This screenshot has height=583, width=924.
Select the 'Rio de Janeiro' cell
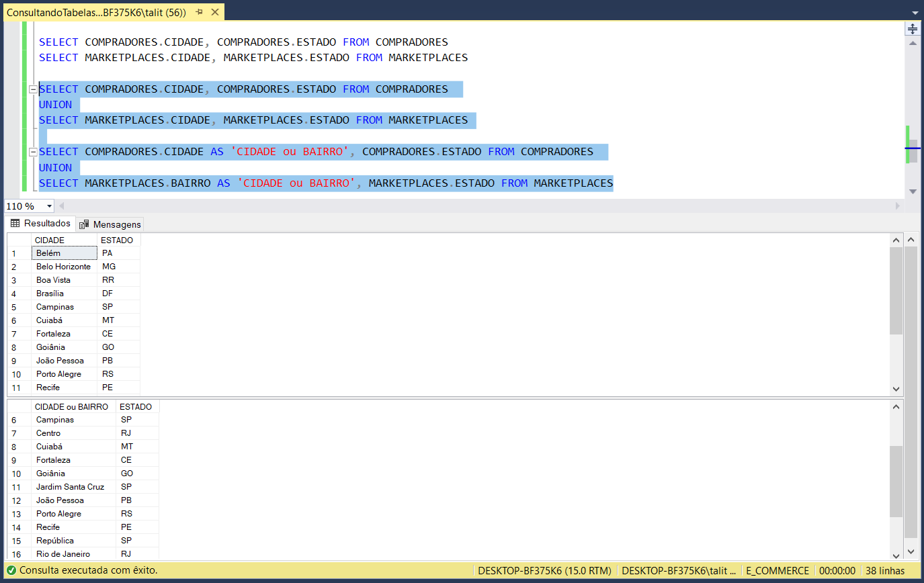pos(73,554)
